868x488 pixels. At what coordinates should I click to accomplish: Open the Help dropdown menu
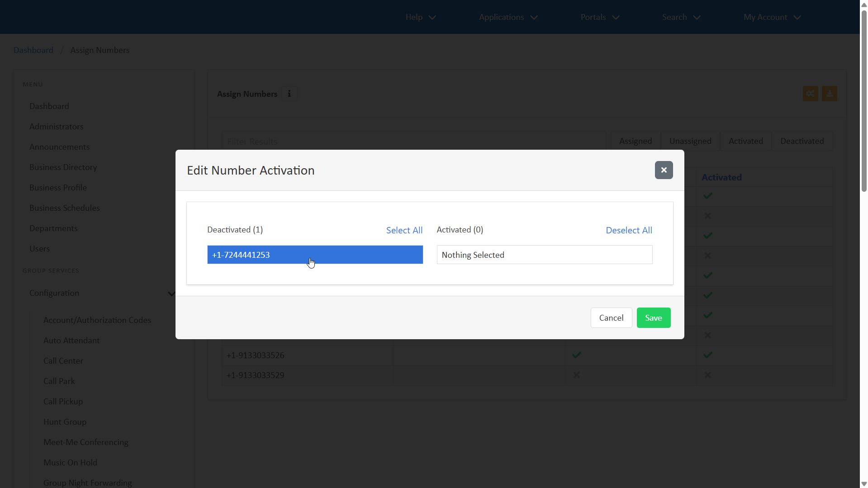pyautogui.click(x=420, y=17)
